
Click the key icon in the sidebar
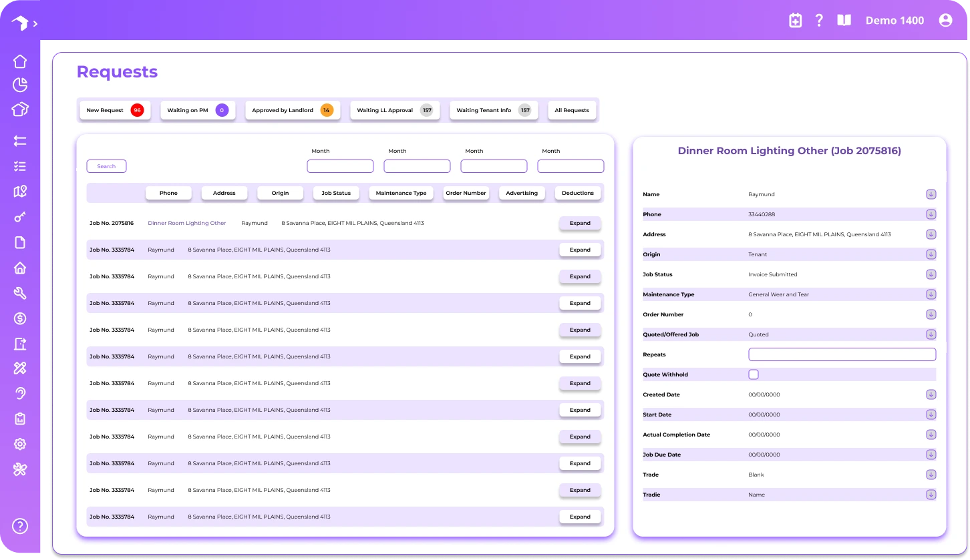tap(20, 218)
